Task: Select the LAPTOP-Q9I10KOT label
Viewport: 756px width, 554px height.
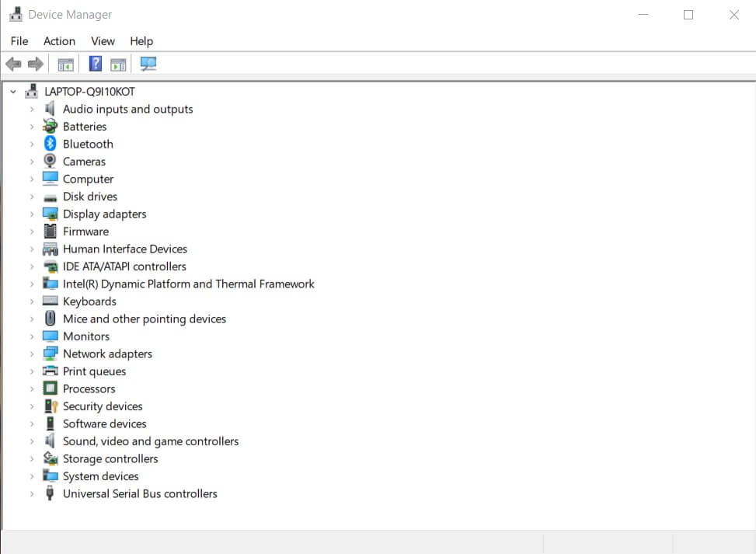Action: [x=89, y=91]
